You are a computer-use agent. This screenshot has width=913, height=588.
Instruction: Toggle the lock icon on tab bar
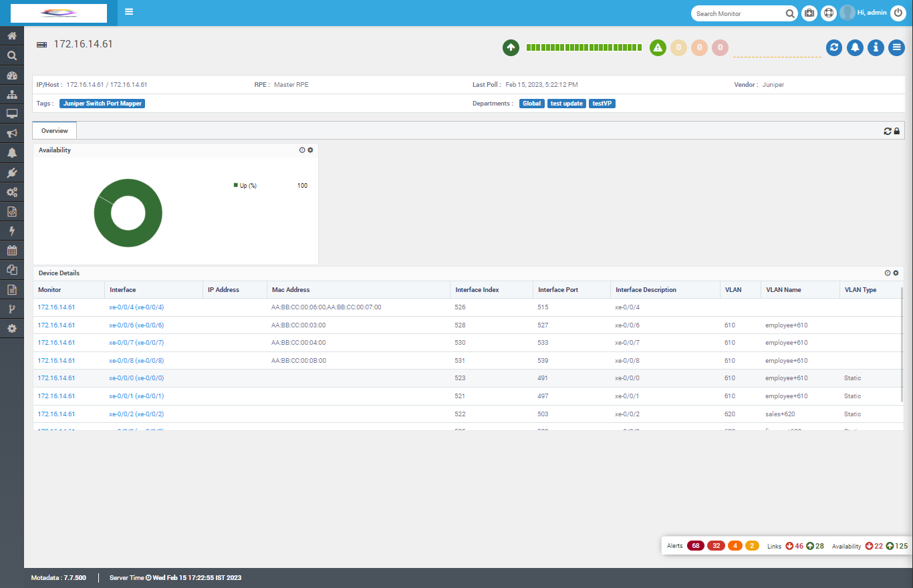896,131
